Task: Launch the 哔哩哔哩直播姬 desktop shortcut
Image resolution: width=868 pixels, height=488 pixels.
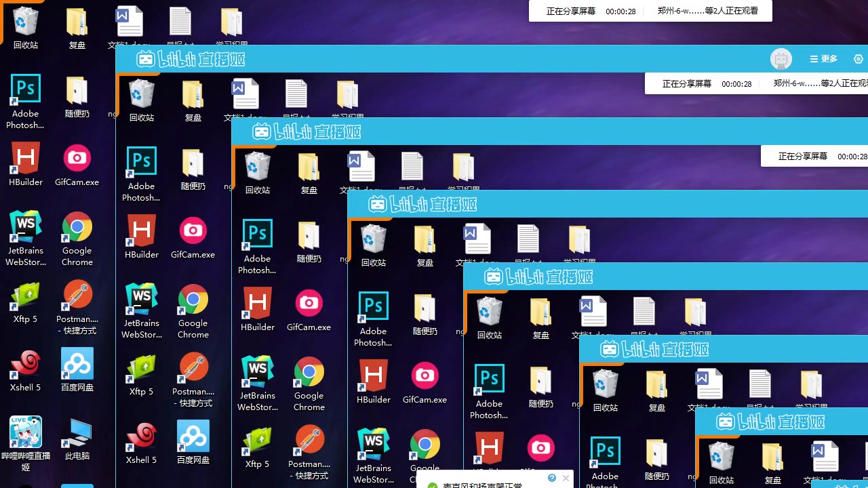Action: click(26, 443)
